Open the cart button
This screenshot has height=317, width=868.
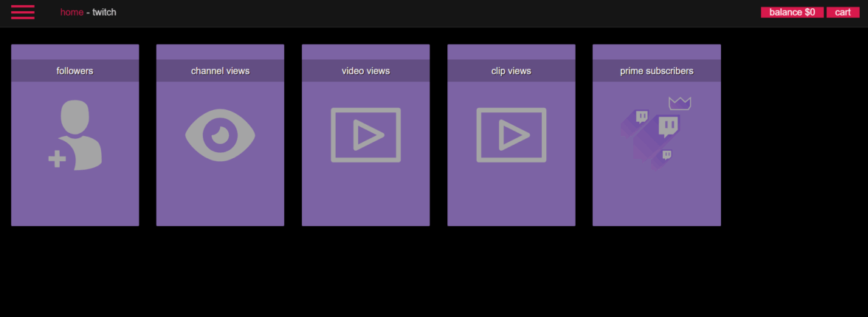[843, 12]
